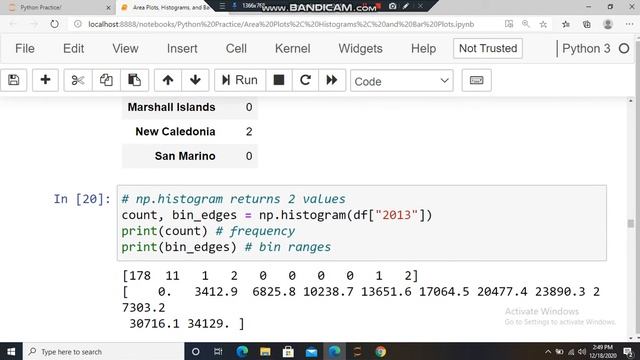Screen dimensions: 640x360
Task: Open the File menu
Action: pyautogui.click(x=25, y=49)
